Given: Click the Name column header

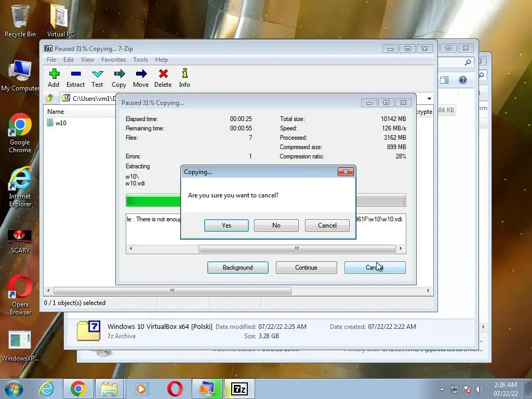Looking at the screenshot, I should 56,112.
